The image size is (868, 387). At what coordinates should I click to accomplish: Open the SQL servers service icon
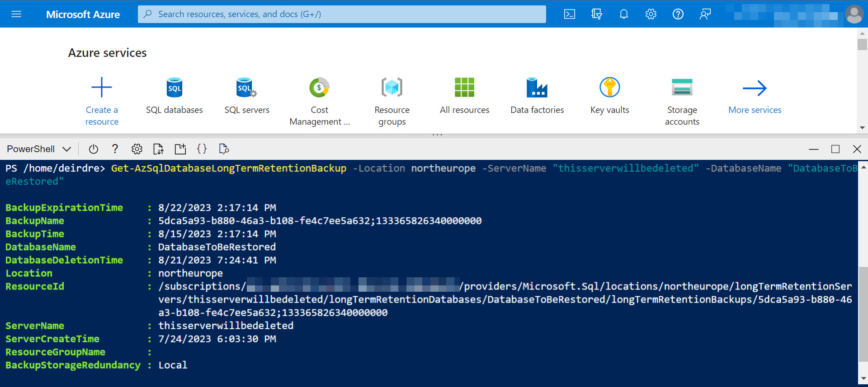pyautogui.click(x=247, y=87)
